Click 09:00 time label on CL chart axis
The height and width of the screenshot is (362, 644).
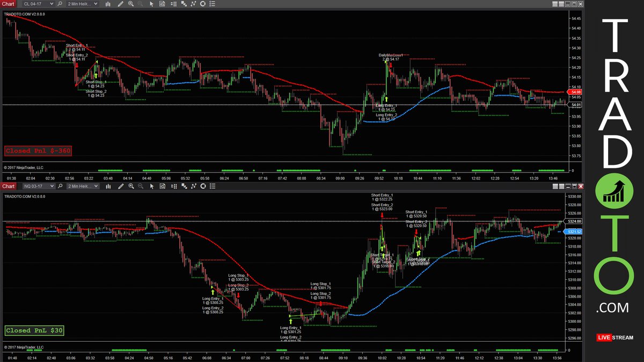pyautogui.click(x=340, y=177)
